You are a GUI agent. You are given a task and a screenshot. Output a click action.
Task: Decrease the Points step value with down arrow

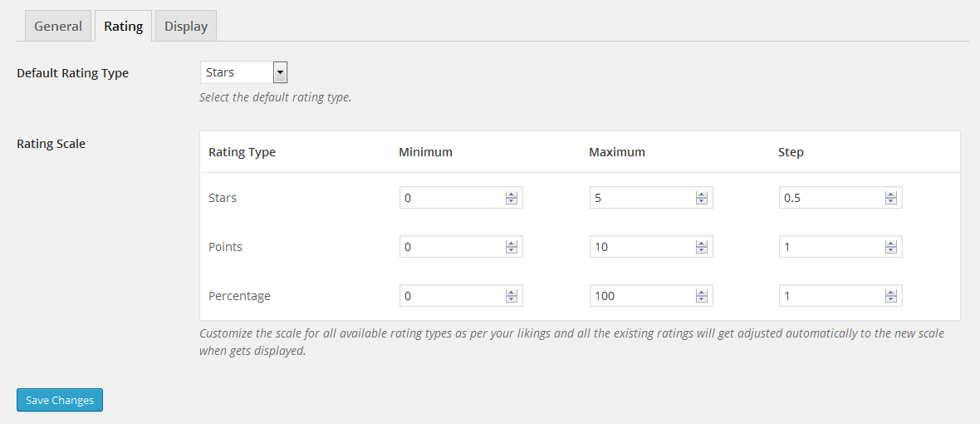coord(891,250)
